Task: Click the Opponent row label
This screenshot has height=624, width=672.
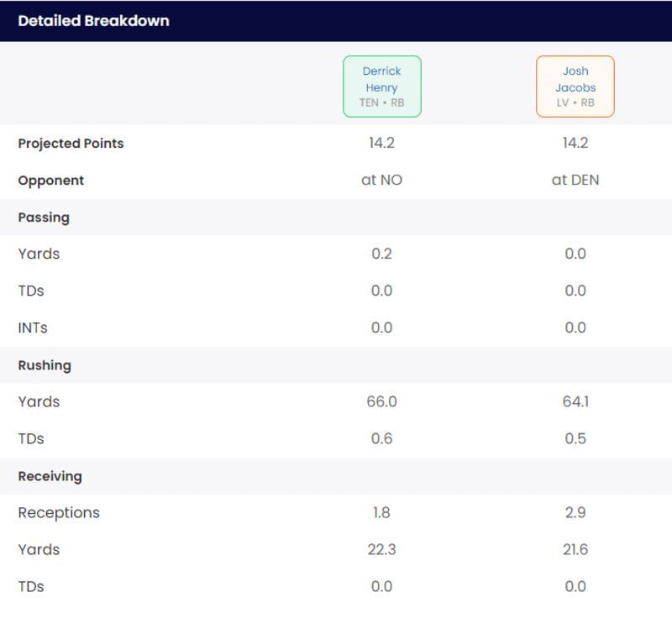Action: pos(51,181)
